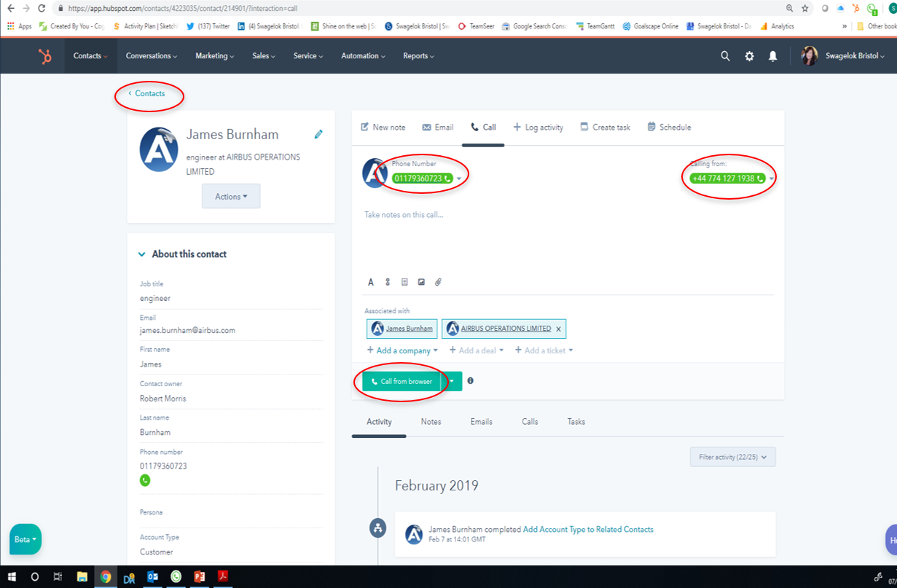897x588 pixels.
Task: Click the paperclip attachment icon
Action: tap(438, 282)
